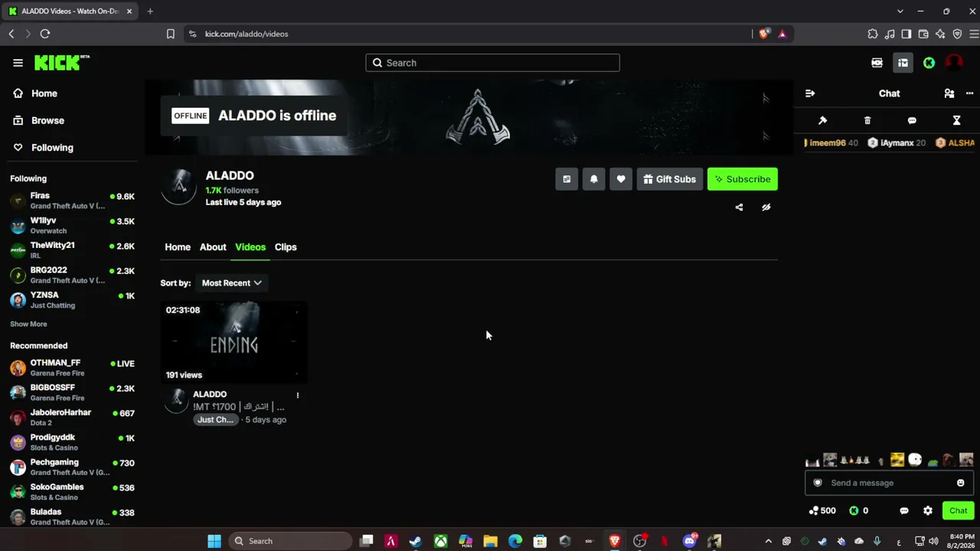
Task: Click the Brave shield icon in address bar
Action: coord(763,34)
